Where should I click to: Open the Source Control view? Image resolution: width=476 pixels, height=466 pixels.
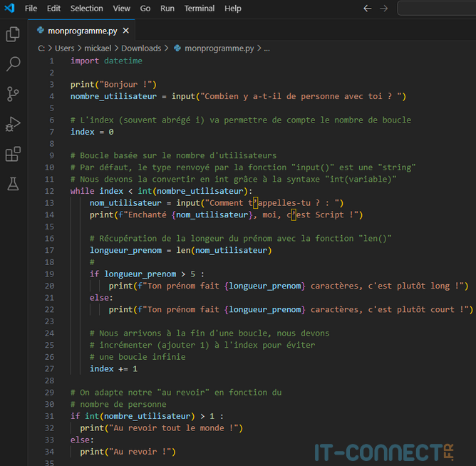tap(13, 94)
